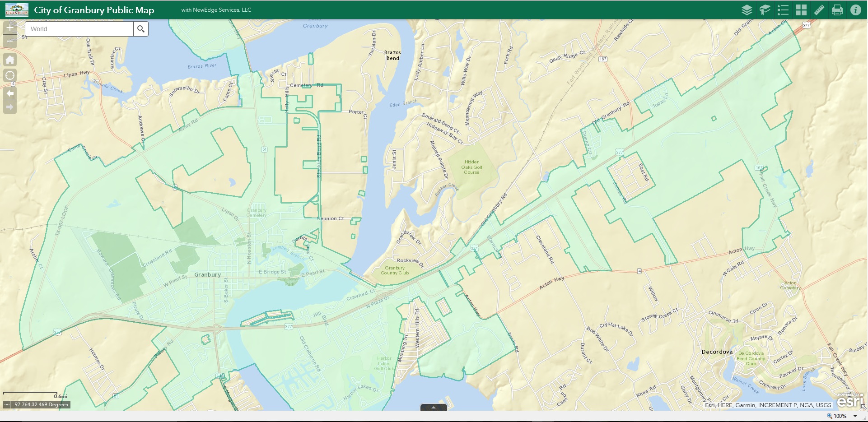Zoom out using the minus button
The height and width of the screenshot is (422, 868).
(x=9, y=41)
